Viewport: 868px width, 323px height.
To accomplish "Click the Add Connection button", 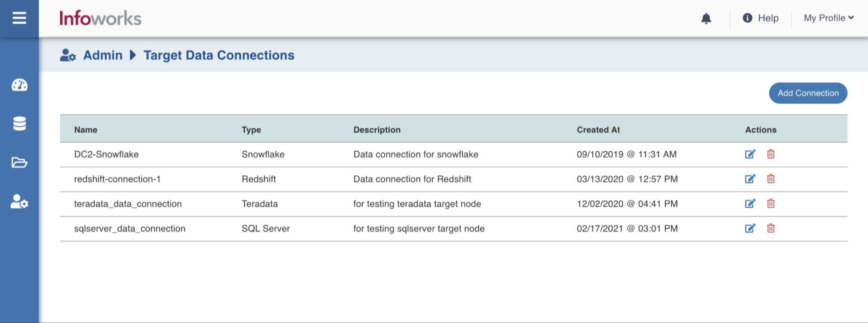I will tap(808, 93).
